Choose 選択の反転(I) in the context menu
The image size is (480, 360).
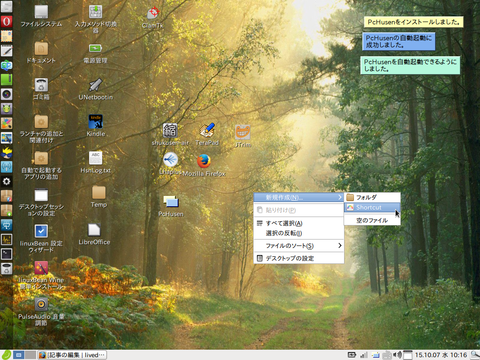click(x=299, y=233)
